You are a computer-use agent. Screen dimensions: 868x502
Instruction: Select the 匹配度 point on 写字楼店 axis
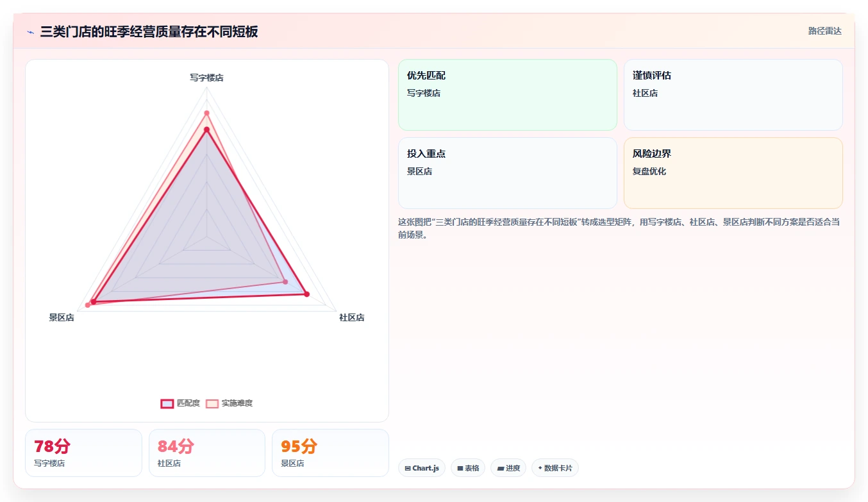tap(206, 130)
